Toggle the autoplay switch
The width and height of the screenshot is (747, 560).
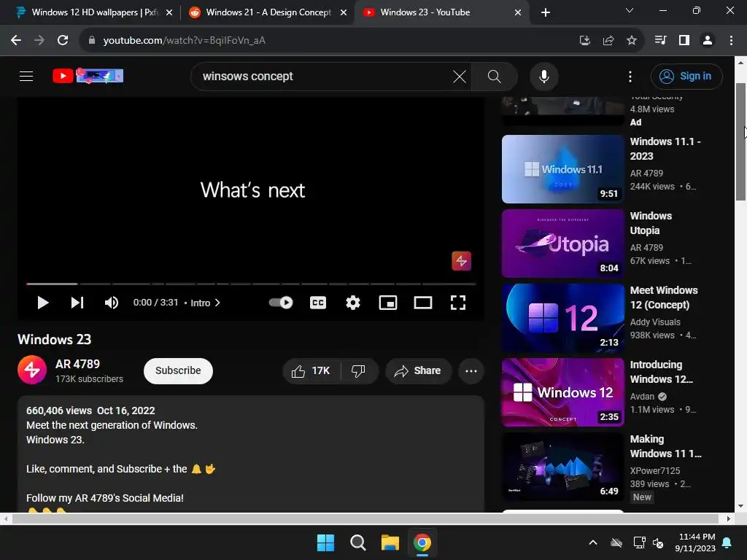(x=281, y=303)
